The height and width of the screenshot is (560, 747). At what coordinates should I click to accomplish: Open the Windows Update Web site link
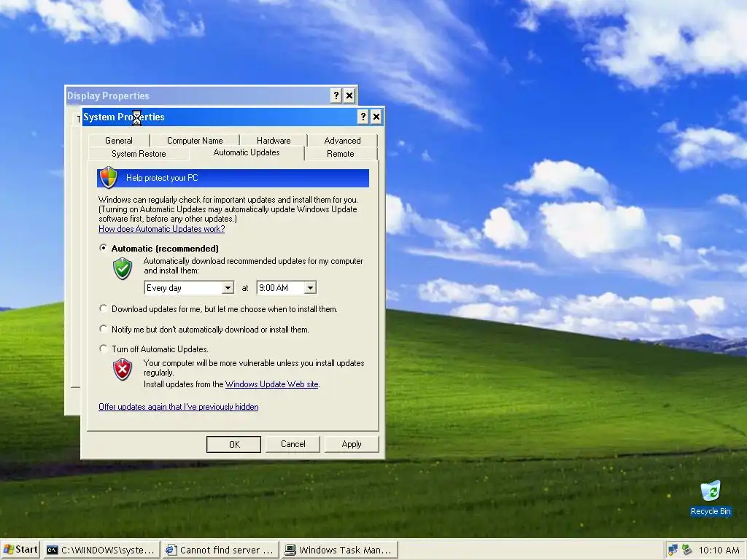[x=271, y=384]
